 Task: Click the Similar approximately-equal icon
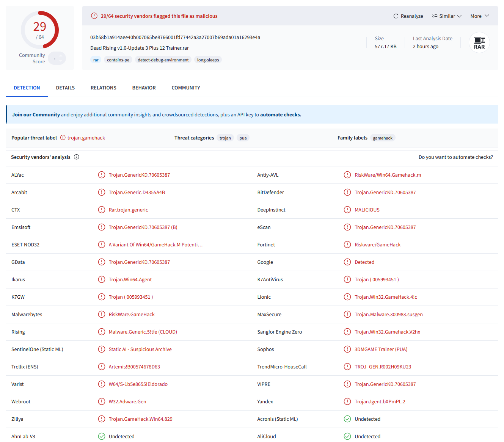coord(435,16)
